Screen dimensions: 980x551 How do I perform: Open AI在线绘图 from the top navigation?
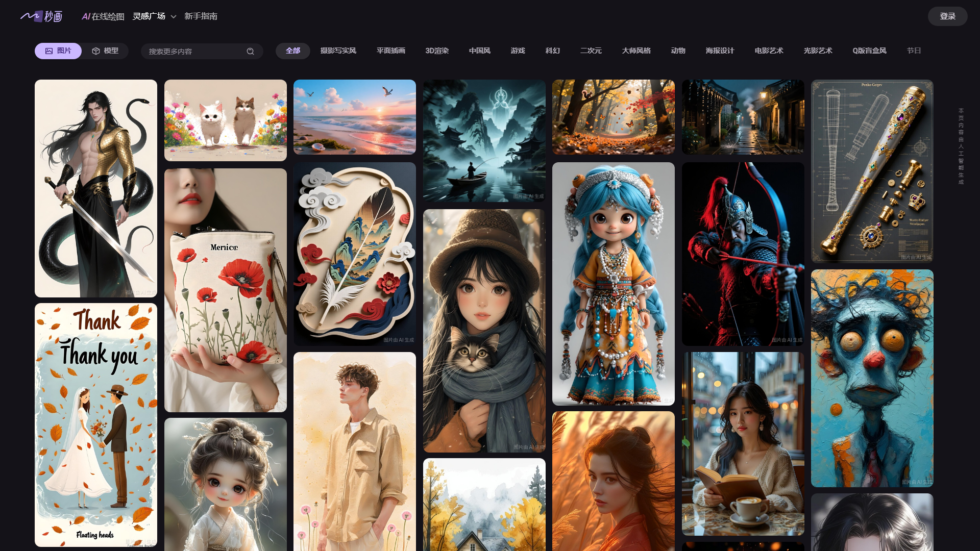pyautogui.click(x=103, y=16)
